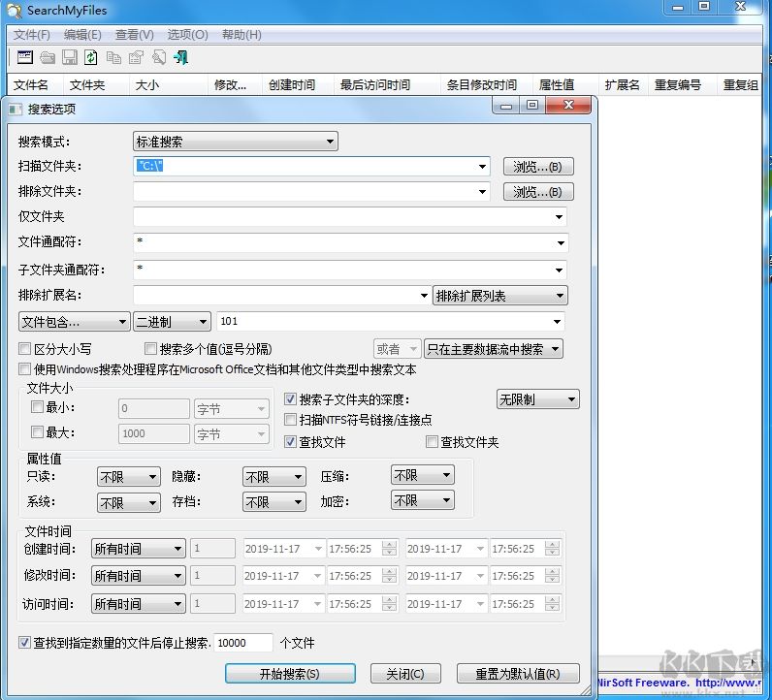Open 创建时间 所有时间 dropdown
The image size is (772, 700).
point(139,549)
